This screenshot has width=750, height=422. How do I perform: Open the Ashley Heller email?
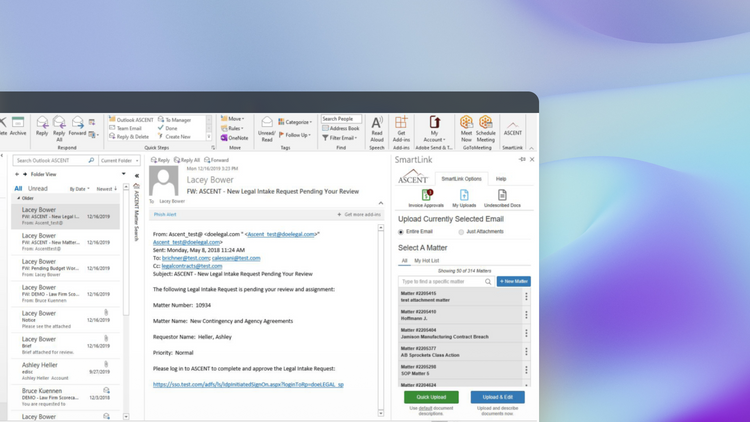(66, 371)
